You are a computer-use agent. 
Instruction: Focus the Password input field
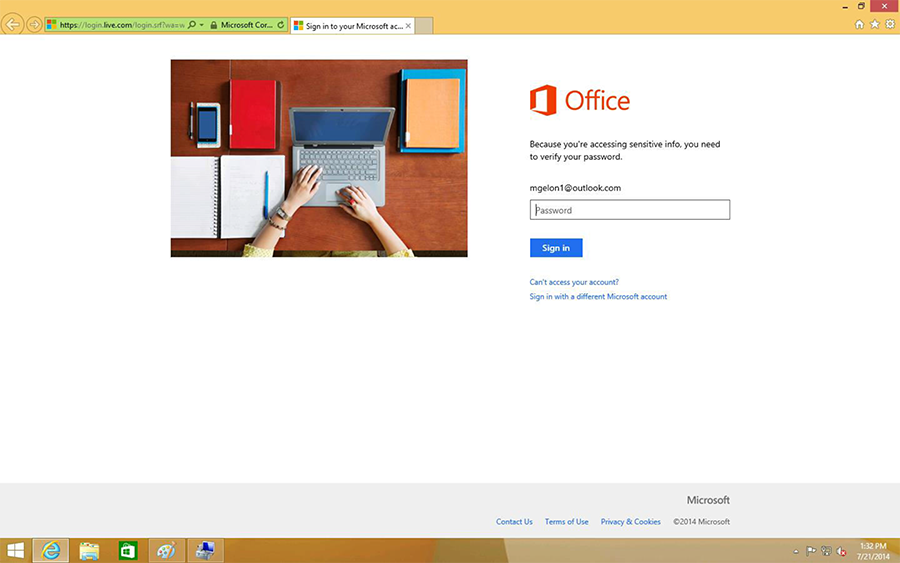point(630,210)
